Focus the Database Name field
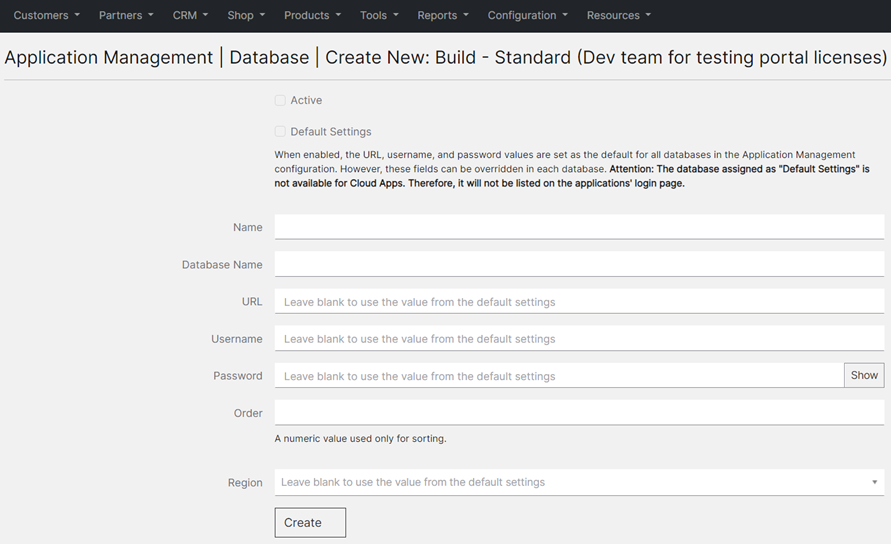 pyautogui.click(x=579, y=264)
